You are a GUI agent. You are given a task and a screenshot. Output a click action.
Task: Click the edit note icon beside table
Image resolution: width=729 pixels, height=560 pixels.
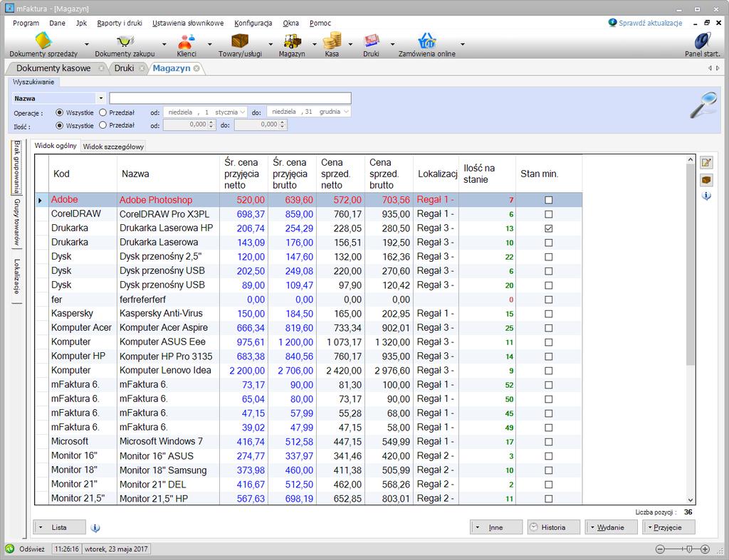pos(707,162)
